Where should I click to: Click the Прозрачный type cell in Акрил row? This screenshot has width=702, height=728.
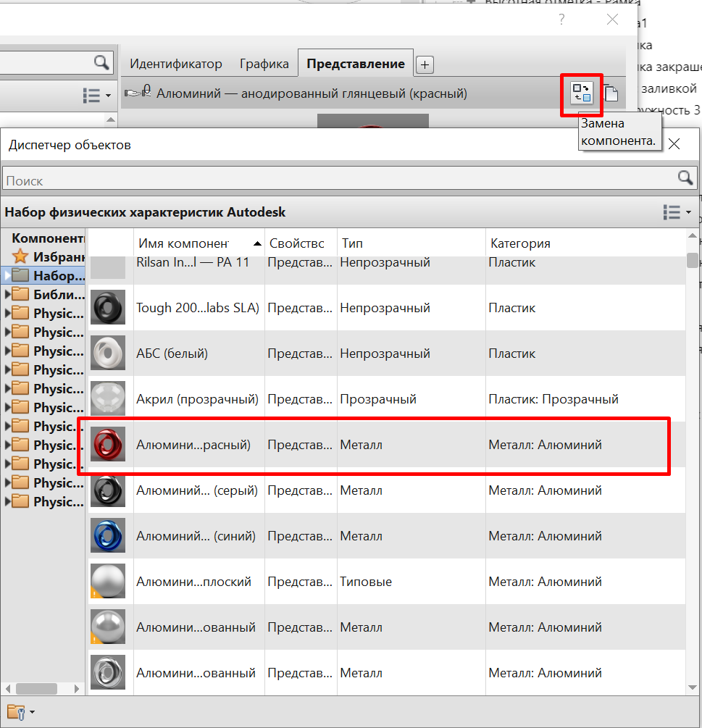pos(378,399)
